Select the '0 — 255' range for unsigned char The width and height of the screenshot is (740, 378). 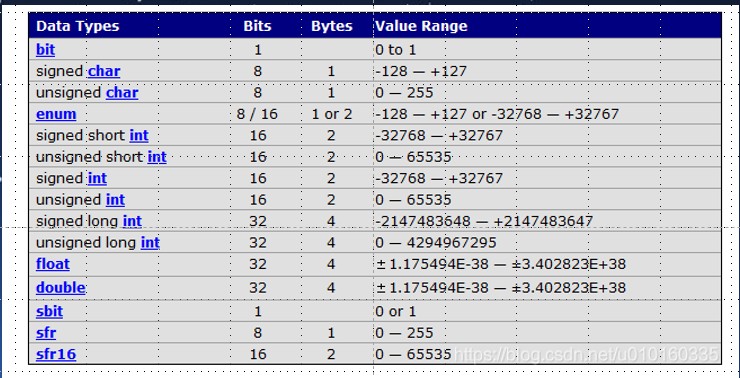[x=404, y=92]
